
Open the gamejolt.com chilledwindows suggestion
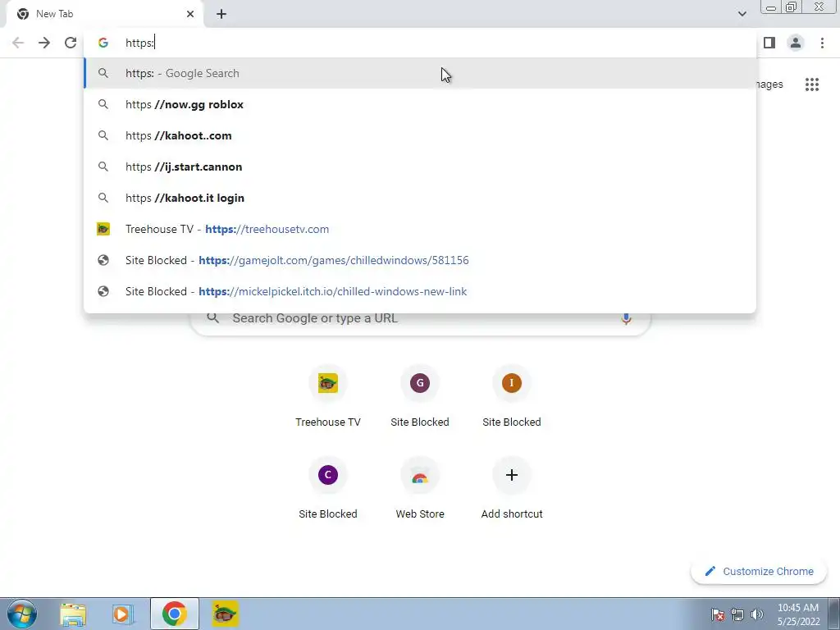(x=419, y=260)
